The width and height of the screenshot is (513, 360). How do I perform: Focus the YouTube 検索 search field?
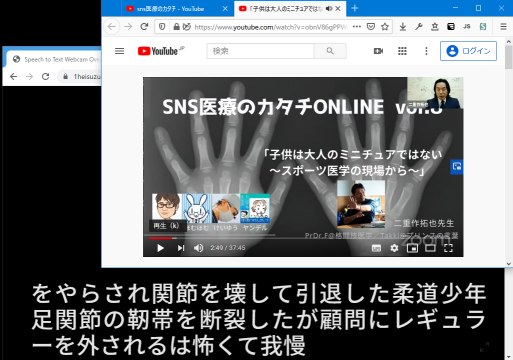click(260, 51)
